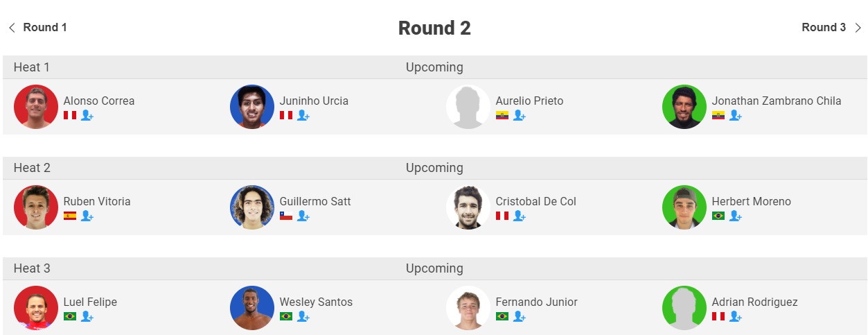Follow Wesley Santos with the add-person icon
The height and width of the screenshot is (335, 868).
click(x=303, y=316)
